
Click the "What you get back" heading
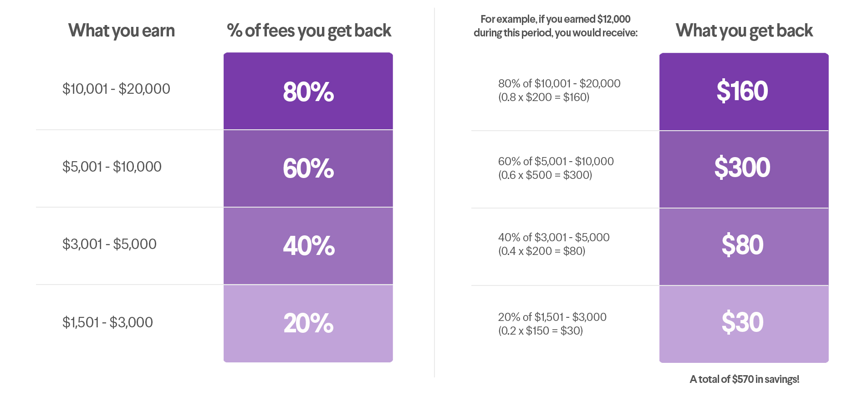click(744, 31)
